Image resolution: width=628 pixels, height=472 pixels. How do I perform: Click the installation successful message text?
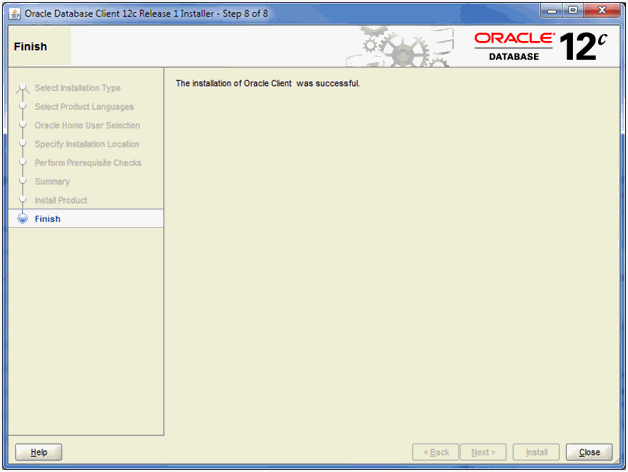pyautogui.click(x=268, y=83)
